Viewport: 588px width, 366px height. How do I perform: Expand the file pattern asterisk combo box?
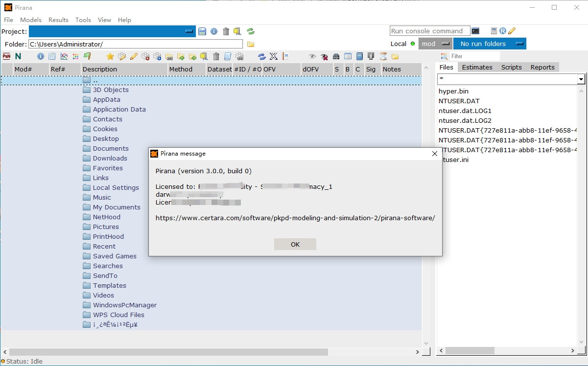coord(581,79)
